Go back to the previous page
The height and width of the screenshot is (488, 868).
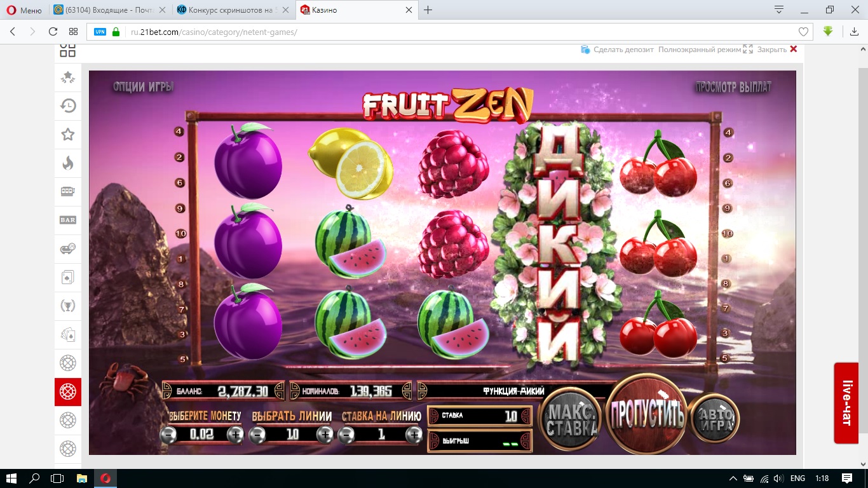coord(13,32)
